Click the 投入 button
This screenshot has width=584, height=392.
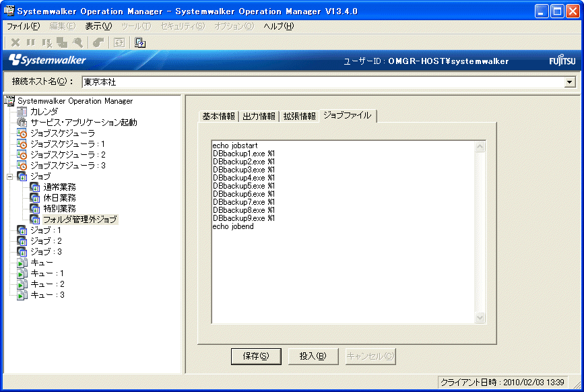(313, 356)
